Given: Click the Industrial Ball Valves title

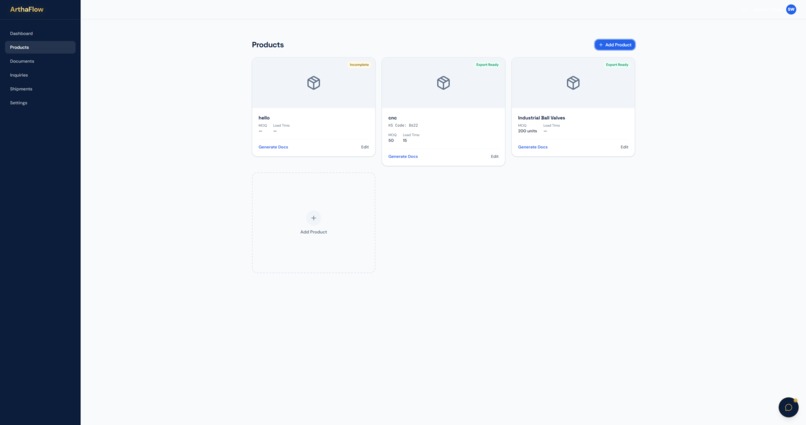Looking at the screenshot, I should pos(541,118).
